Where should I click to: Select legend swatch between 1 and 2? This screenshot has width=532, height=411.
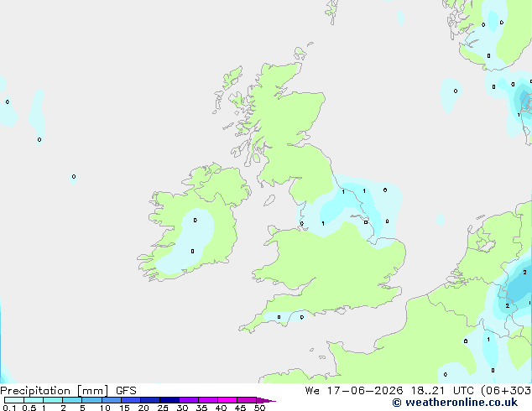53,400
